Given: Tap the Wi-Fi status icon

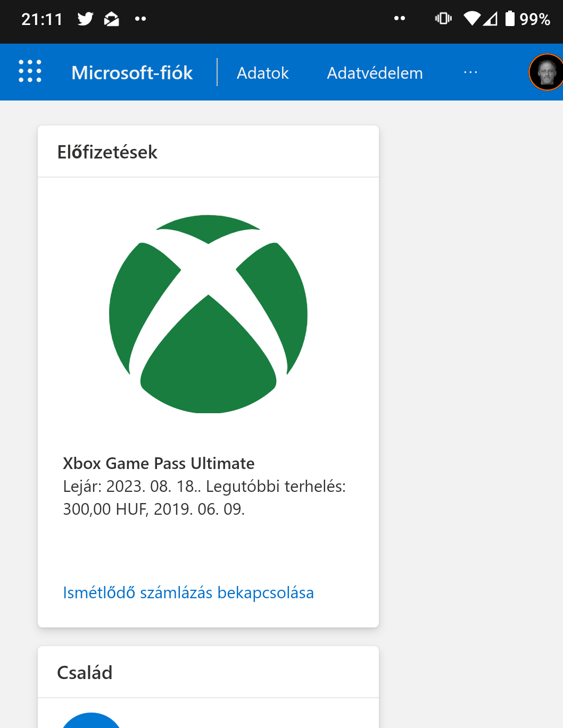Looking at the screenshot, I should coord(472,19).
